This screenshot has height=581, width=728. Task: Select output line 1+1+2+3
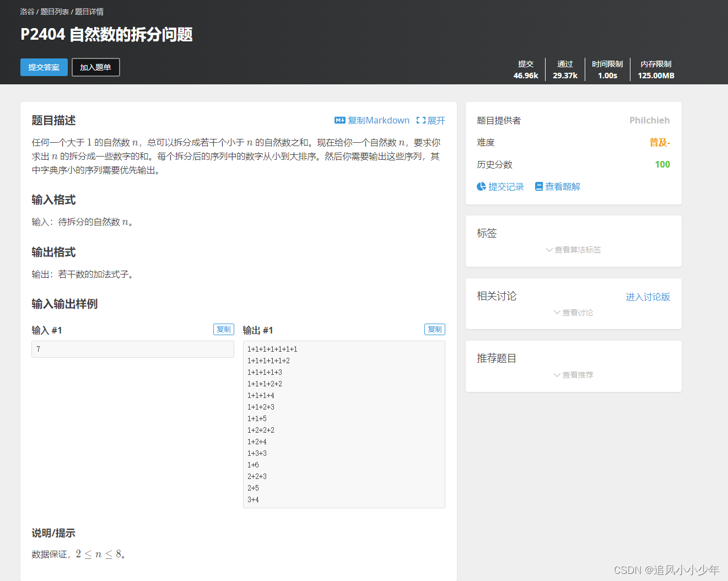261,407
